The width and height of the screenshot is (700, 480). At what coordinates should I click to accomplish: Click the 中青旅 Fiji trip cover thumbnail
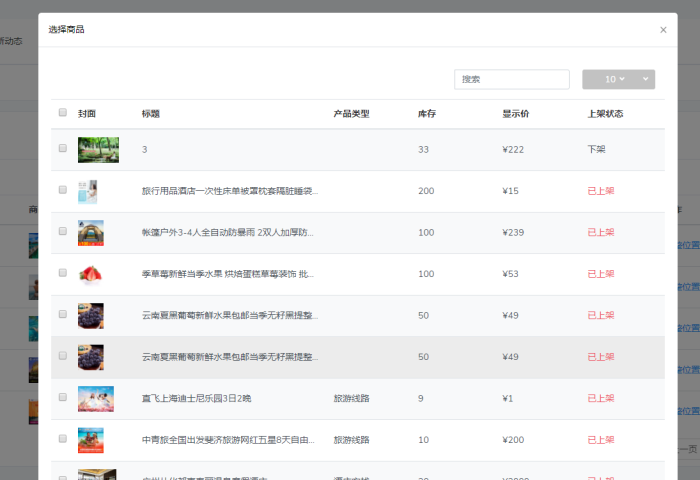(91, 440)
